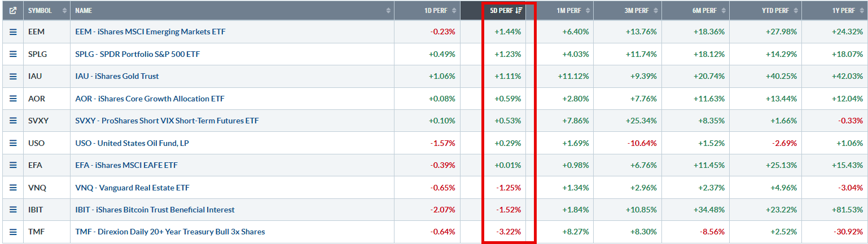Screen dimensions: 868x244
Task: Toggle sort direction on 5D PERF column
Action: pyautogui.click(x=505, y=11)
